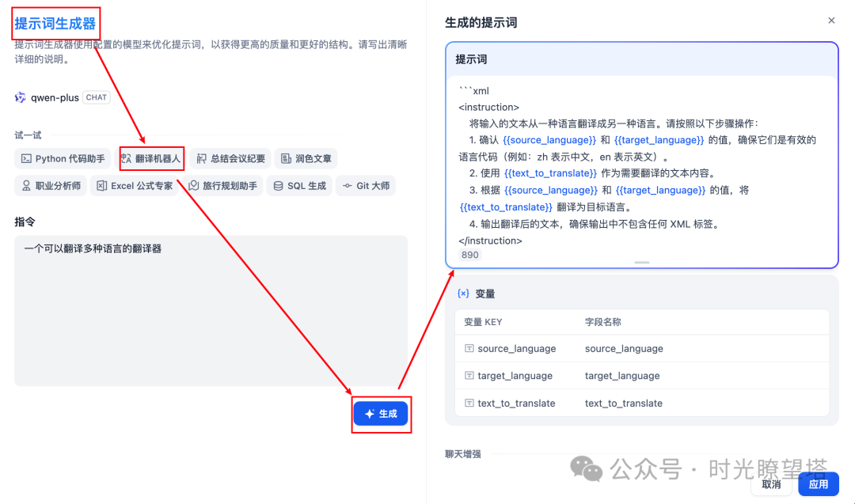This screenshot has width=855, height=504.
Task: Click the text-type icon for source_language
Action: [469, 348]
